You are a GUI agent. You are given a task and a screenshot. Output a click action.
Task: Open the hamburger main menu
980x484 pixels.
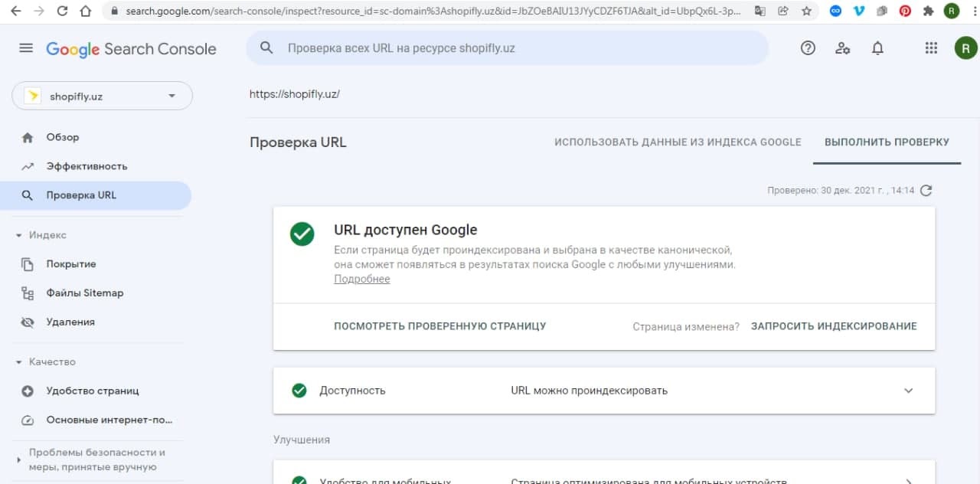pyautogui.click(x=26, y=48)
